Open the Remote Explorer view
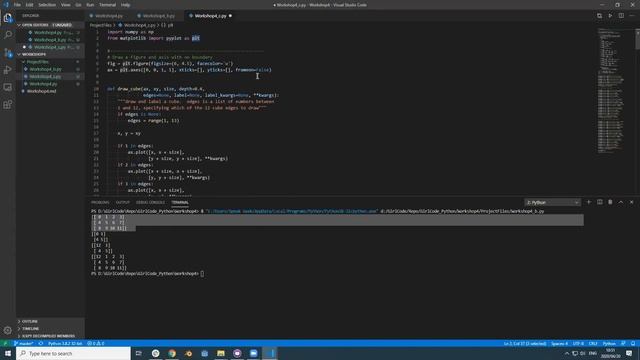 tap(8, 87)
